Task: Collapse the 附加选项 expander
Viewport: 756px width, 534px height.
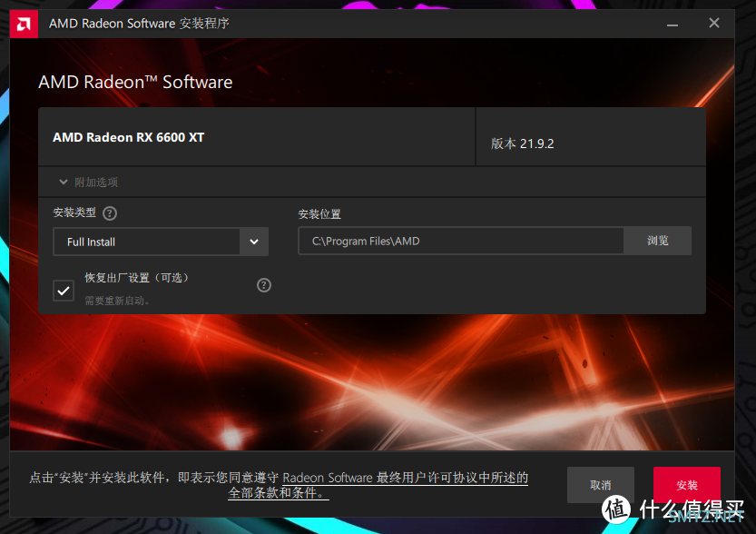Action: point(64,182)
